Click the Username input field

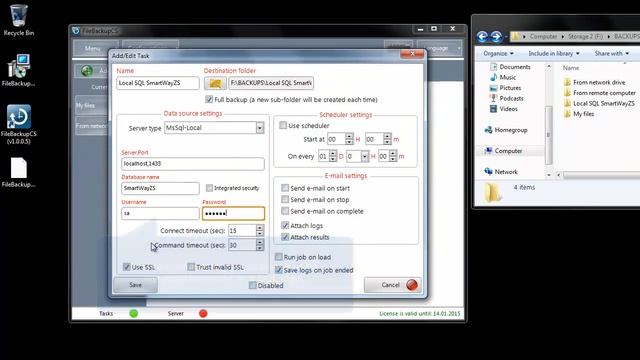pos(160,213)
